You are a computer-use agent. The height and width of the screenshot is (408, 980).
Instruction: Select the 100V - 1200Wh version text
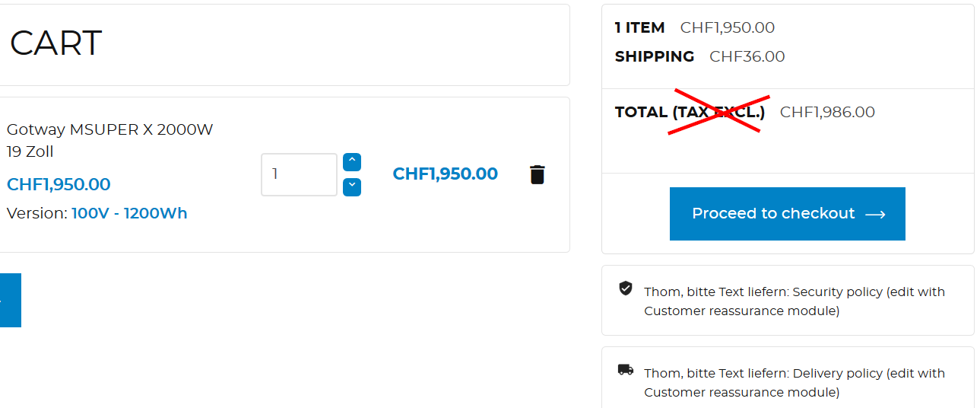click(x=129, y=213)
